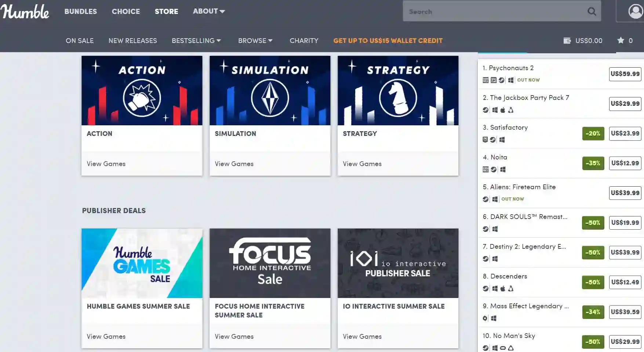
Task: Click the DRM-free icon under Noita
Action: tap(485, 169)
